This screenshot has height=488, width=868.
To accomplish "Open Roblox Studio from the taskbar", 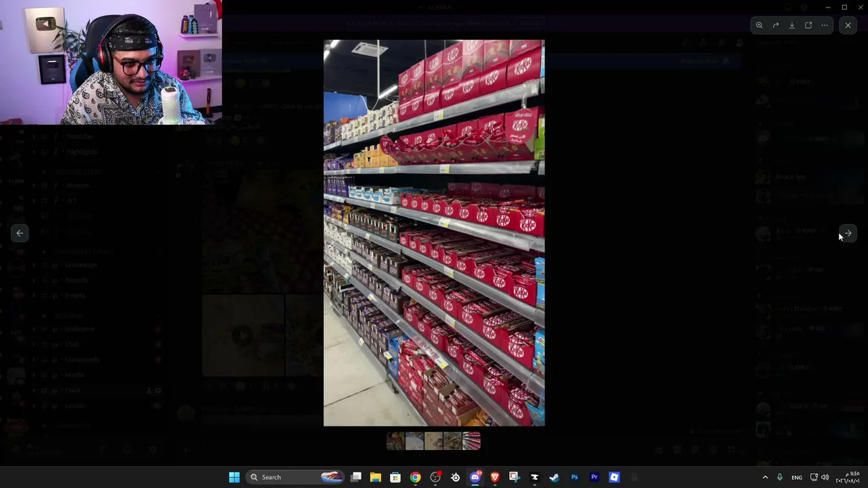I will point(614,477).
